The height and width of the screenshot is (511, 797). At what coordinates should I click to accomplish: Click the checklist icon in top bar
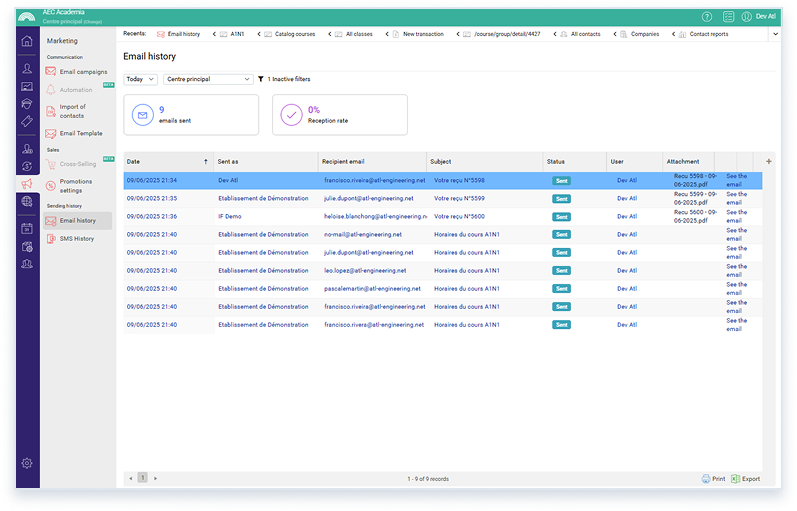pyautogui.click(x=729, y=17)
